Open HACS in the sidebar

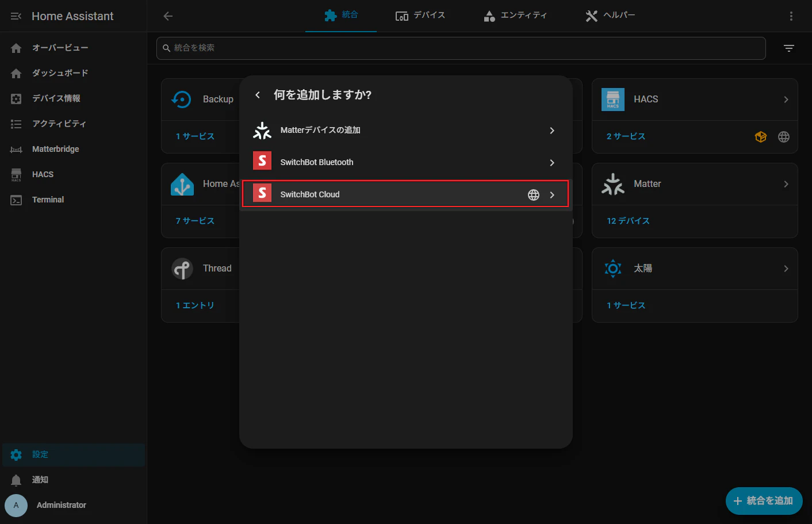(x=74, y=174)
